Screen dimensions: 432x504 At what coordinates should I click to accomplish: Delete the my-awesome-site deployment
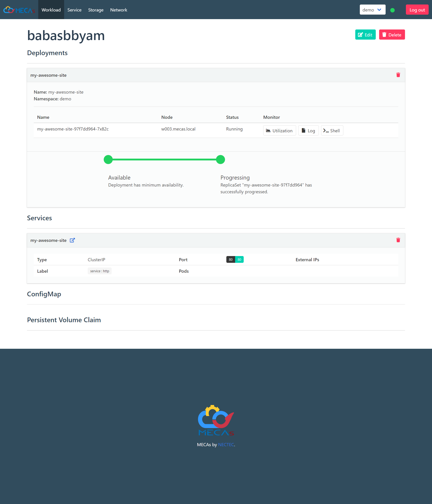(398, 75)
